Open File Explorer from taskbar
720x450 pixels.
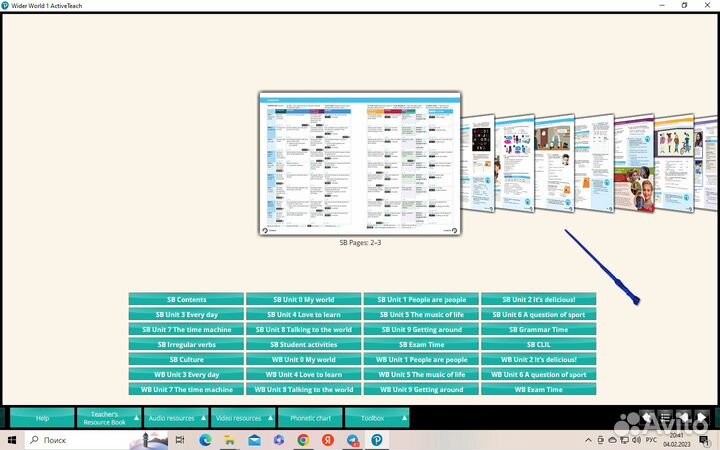pyautogui.click(x=230, y=440)
